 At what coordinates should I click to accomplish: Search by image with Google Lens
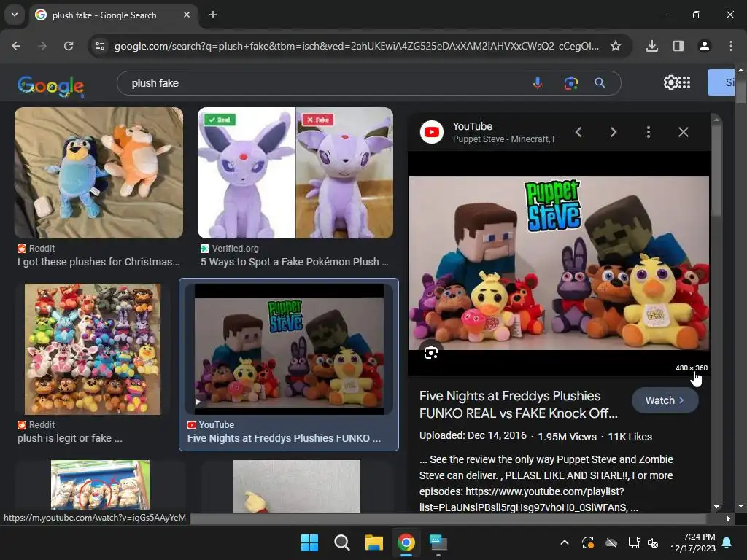[x=570, y=83]
